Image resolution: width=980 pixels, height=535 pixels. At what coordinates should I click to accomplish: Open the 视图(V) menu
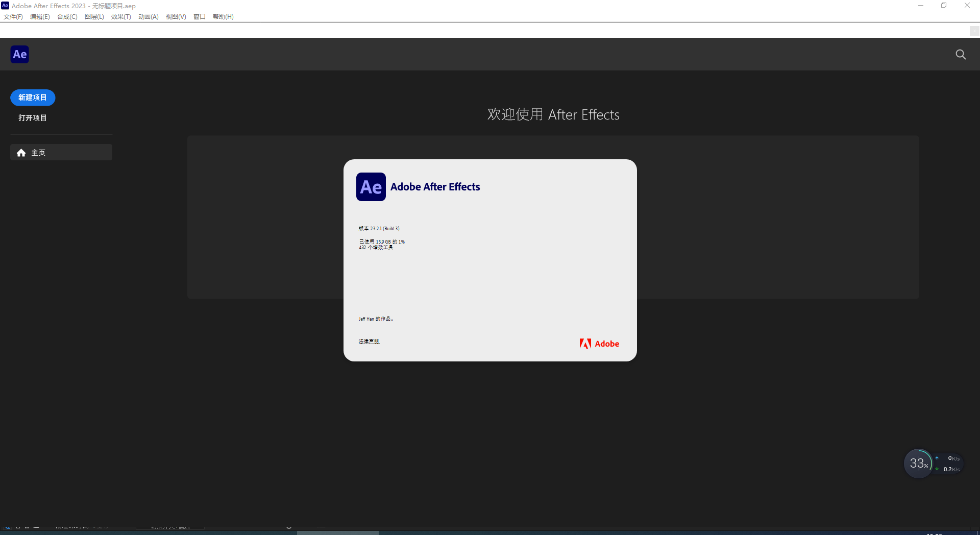(x=176, y=17)
